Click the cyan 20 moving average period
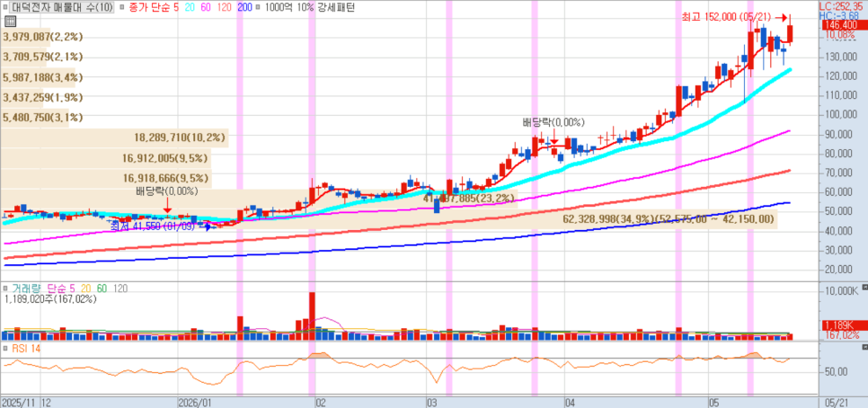 [x=191, y=8]
